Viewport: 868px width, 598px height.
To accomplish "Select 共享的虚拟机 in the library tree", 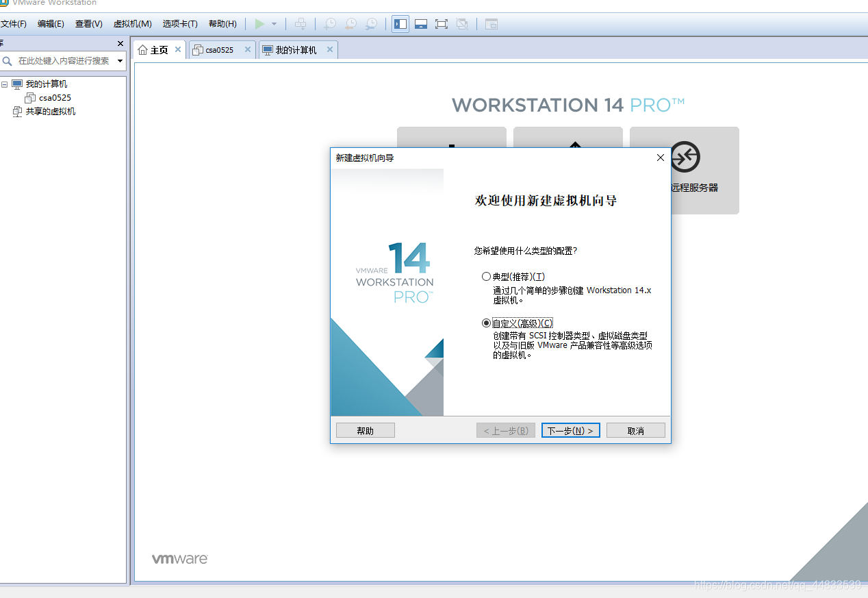I will (51, 112).
